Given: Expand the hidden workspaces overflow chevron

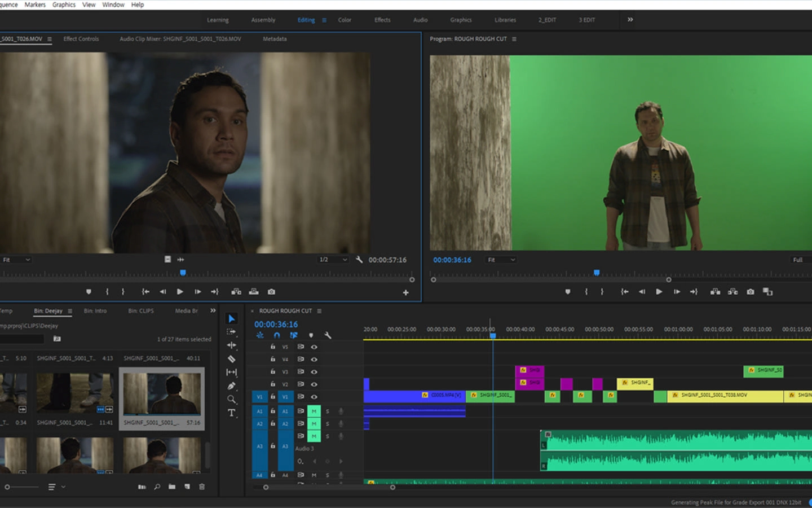Looking at the screenshot, I should (x=630, y=20).
